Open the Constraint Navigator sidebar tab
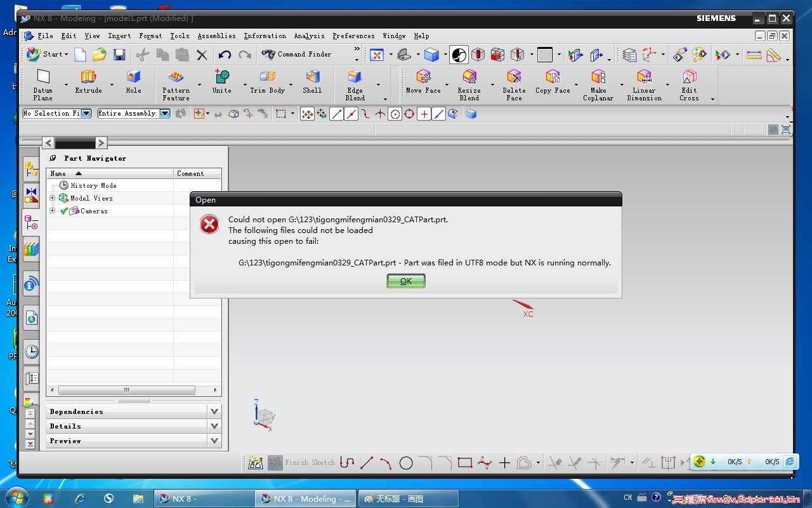The image size is (812, 508). pyautogui.click(x=31, y=195)
